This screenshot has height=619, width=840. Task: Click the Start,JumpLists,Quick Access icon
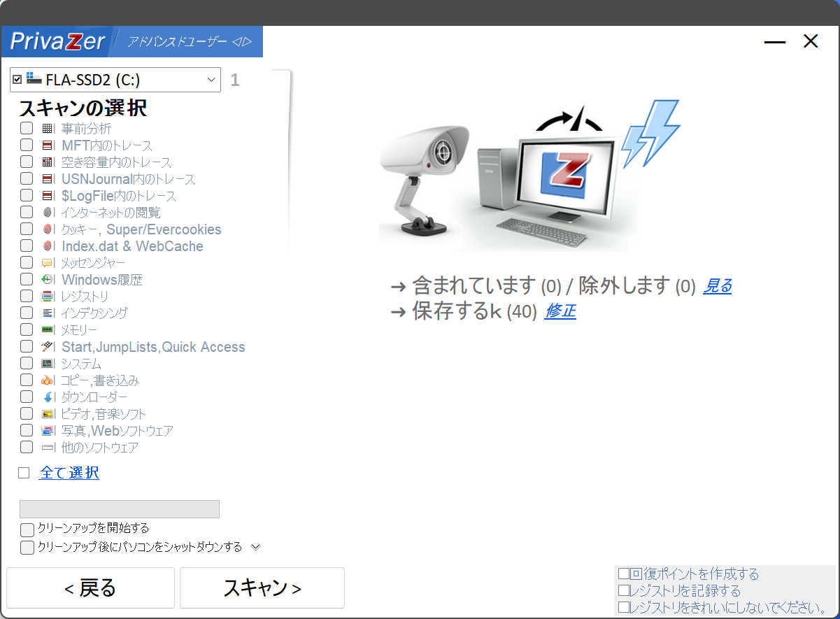click(48, 347)
